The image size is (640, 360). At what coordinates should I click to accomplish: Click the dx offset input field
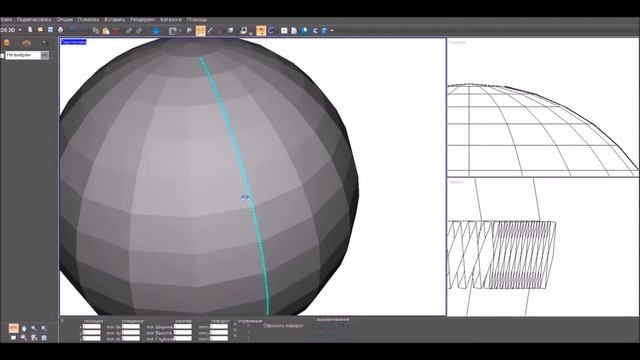click(x=131, y=327)
